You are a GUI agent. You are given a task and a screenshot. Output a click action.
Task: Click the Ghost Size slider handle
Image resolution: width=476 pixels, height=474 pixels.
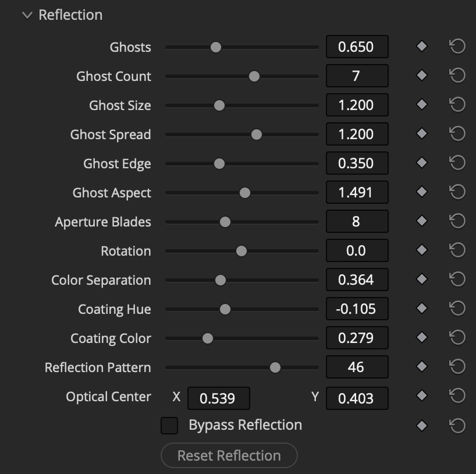point(219,105)
